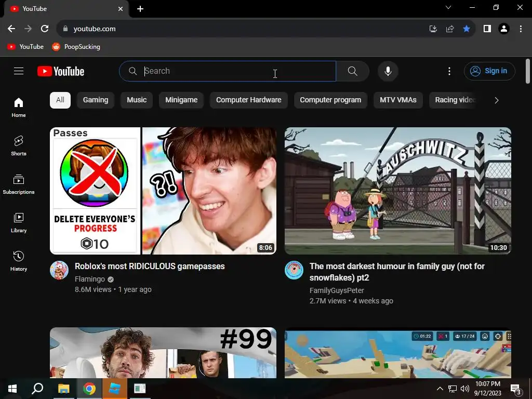
Task: Open a new browser tab
Action: coord(140,9)
